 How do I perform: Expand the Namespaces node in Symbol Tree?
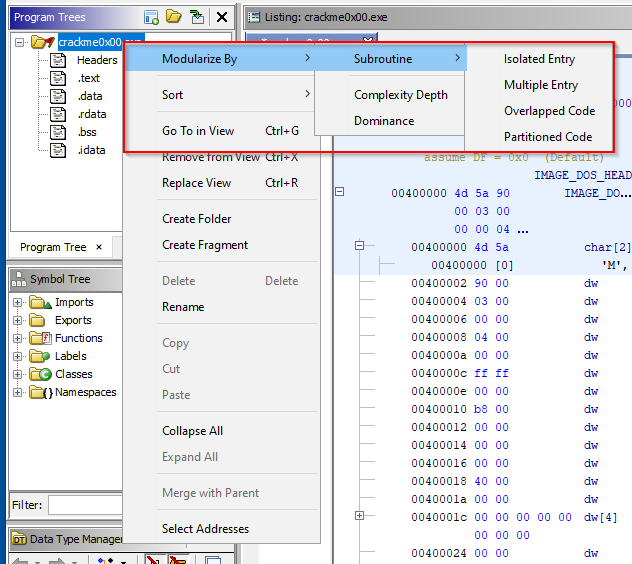click(17, 392)
